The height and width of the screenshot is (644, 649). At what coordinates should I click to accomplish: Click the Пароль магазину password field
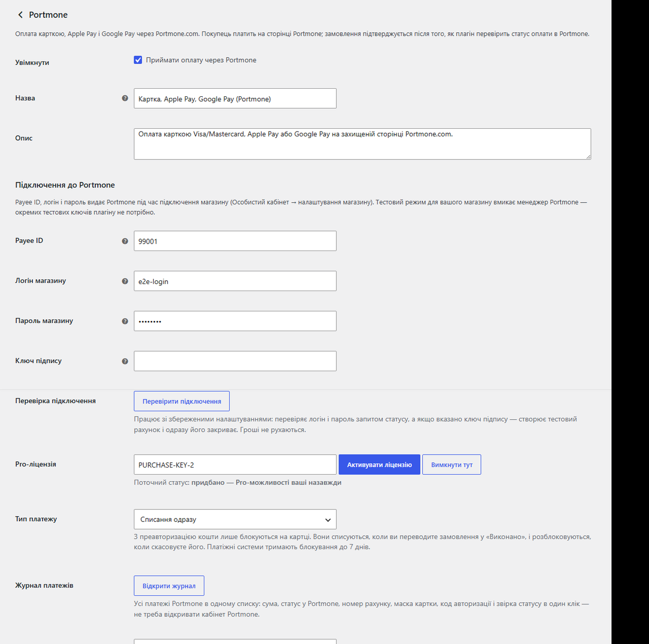coord(235,321)
